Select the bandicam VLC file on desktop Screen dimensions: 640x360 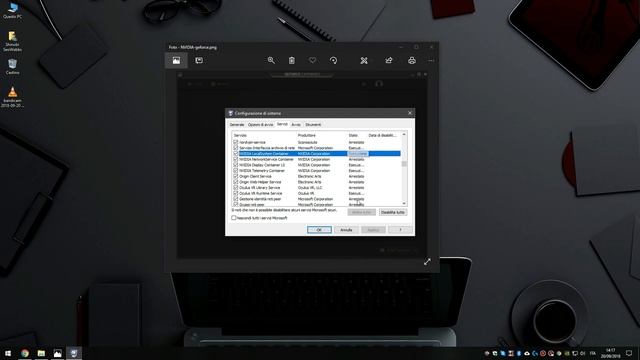click(12, 97)
